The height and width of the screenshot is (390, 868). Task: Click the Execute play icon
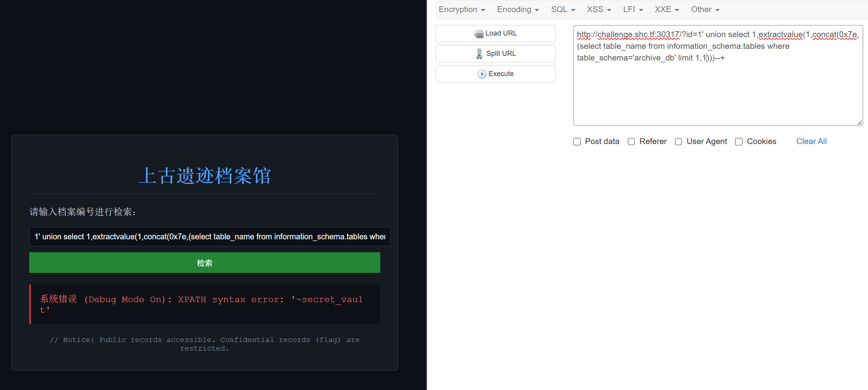tap(482, 74)
